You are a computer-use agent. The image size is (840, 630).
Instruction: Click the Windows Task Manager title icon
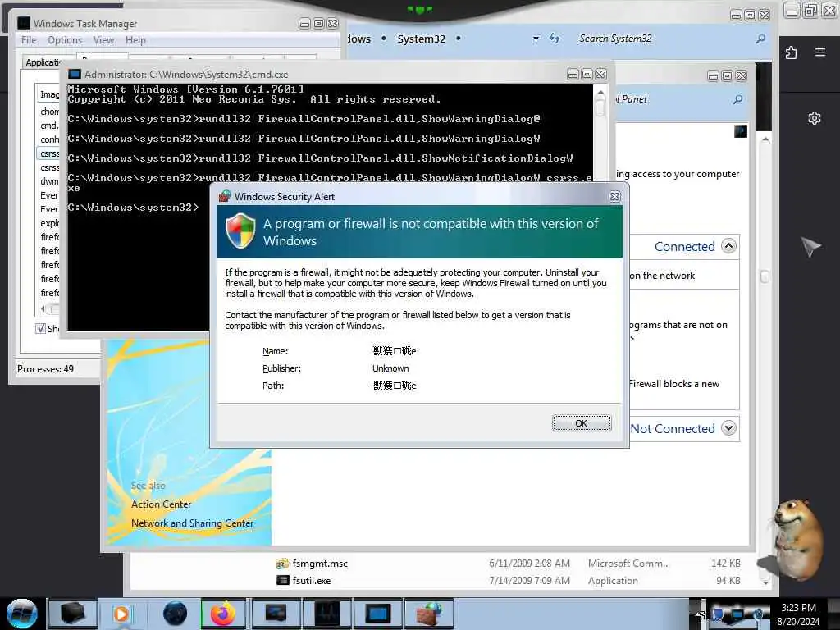pos(24,23)
